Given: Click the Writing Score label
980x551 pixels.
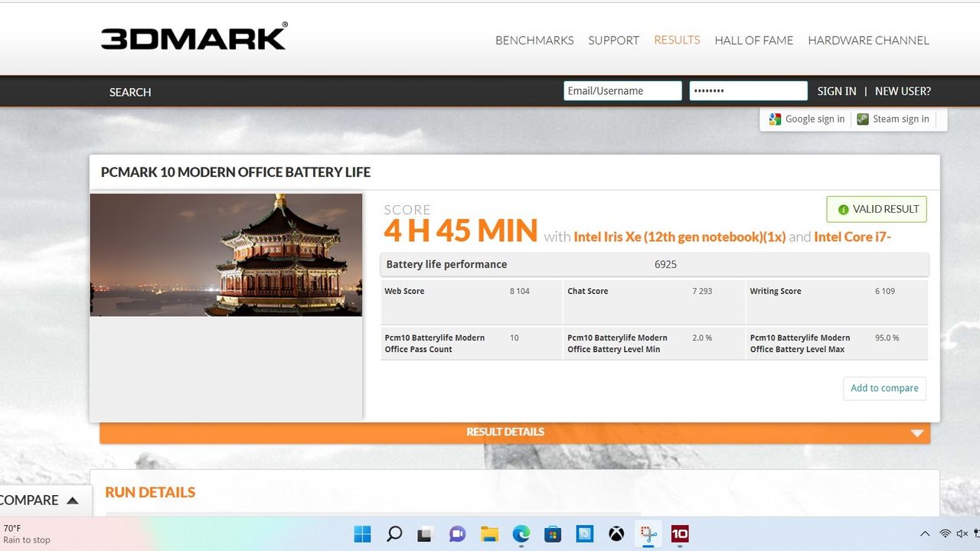Looking at the screenshot, I should [776, 292].
